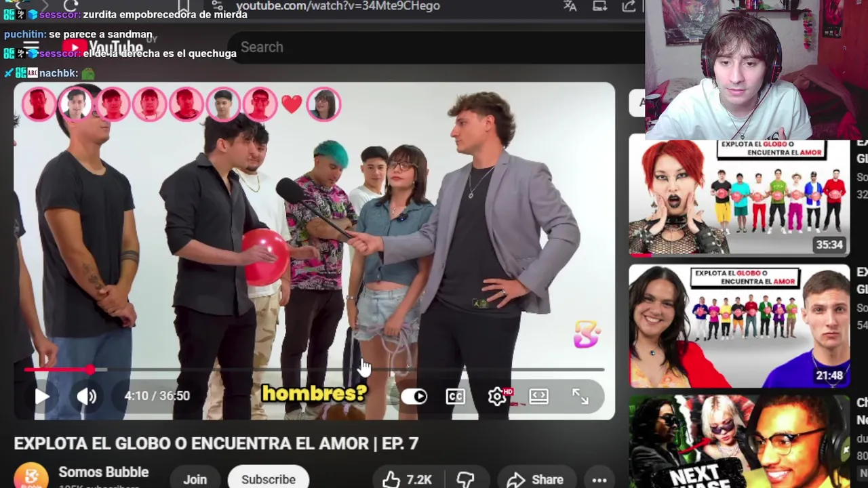Viewport: 868px width, 488px height.
Task: Click the streamer webcam overlay
Action: [756, 70]
